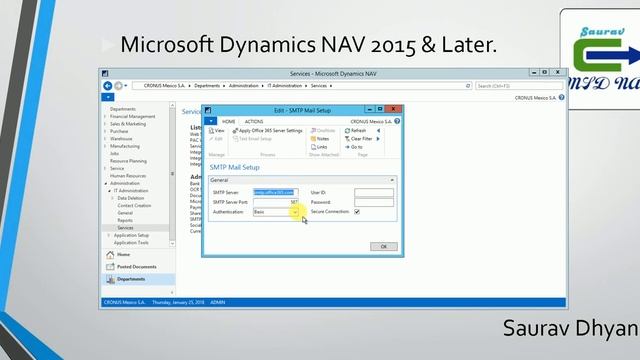The image size is (640, 360).
Task: Select Contact Creation in navigation tree
Action: pyautogui.click(x=134, y=205)
